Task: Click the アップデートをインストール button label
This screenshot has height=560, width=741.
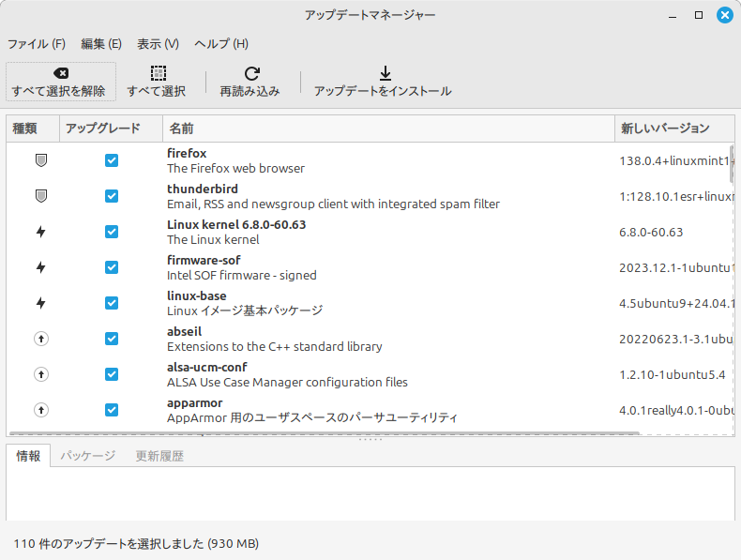Action: pyautogui.click(x=383, y=91)
